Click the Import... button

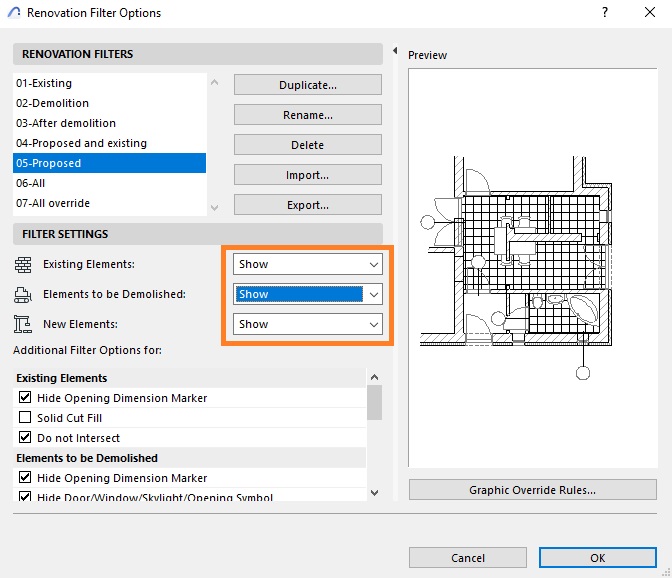click(308, 175)
